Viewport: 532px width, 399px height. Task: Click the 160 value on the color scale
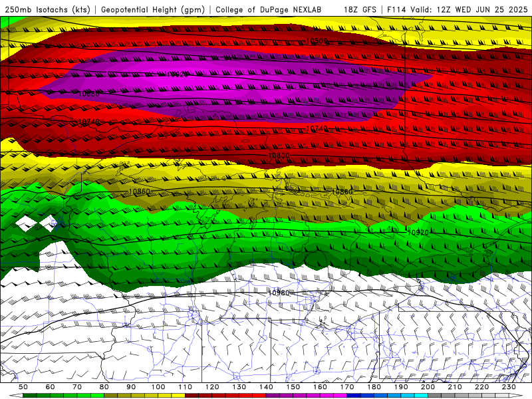coord(320,387)
